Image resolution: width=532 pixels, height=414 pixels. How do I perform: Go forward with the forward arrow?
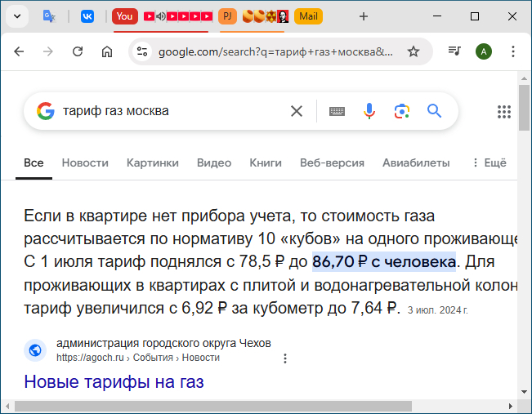[48, 51]
